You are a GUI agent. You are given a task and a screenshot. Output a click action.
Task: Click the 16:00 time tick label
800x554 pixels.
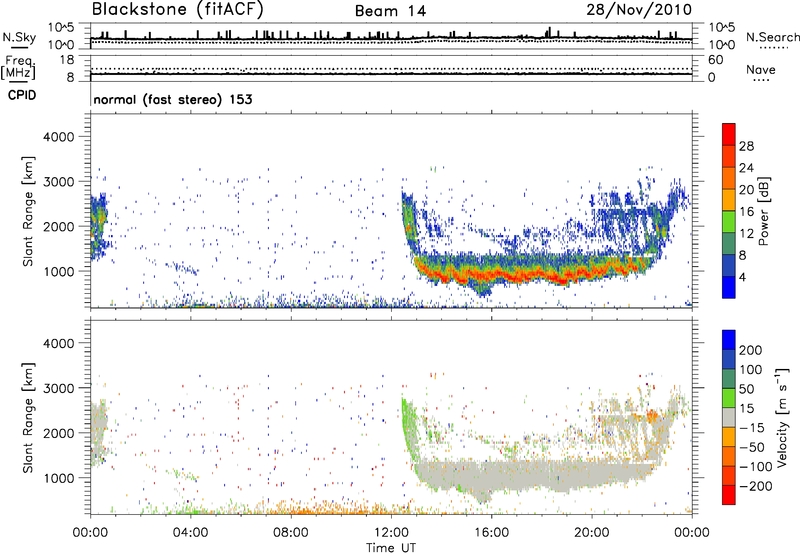(x=491, y=533)
